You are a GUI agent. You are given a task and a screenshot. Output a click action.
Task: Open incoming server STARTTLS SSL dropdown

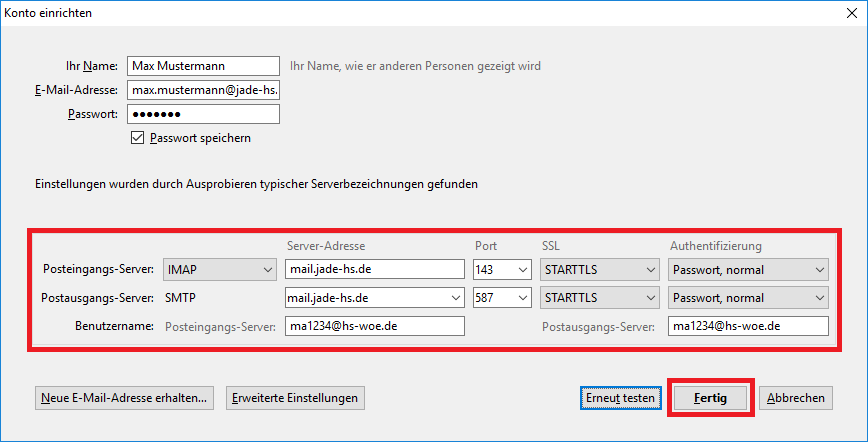tap(600, 270)
